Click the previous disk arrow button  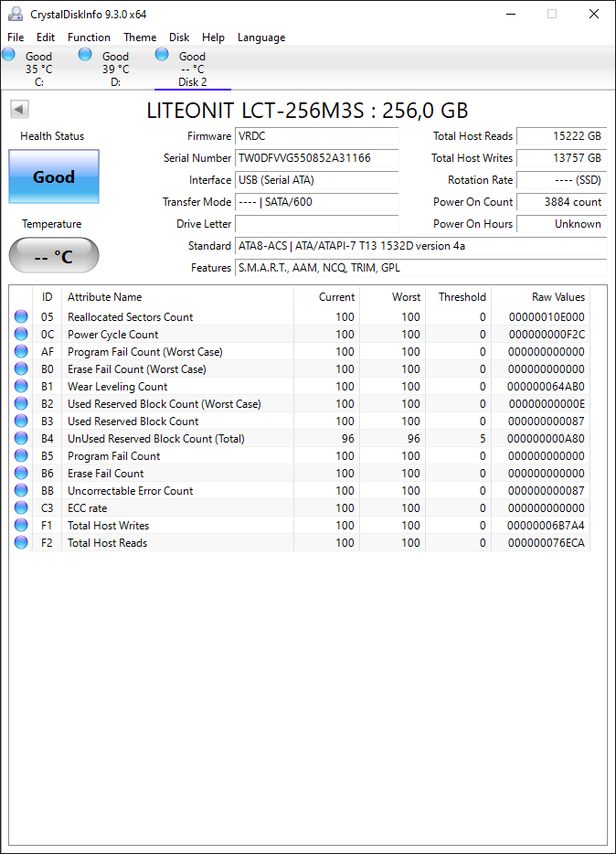[19, 110]
